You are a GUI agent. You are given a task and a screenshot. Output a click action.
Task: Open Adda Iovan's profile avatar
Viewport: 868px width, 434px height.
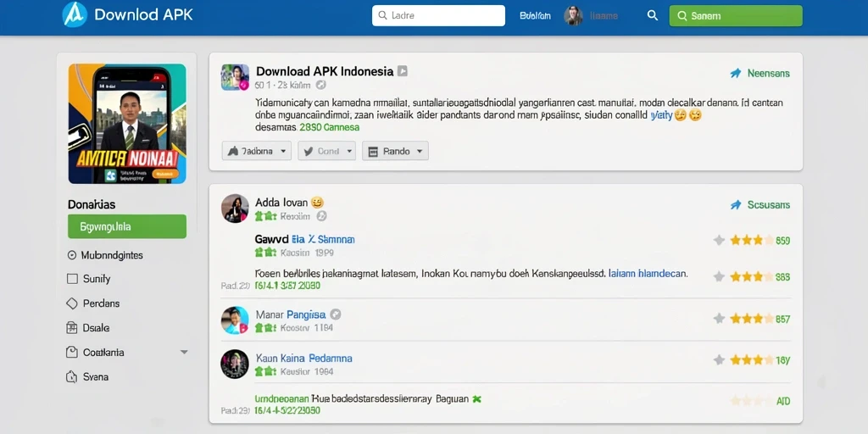tap(235, 209)
